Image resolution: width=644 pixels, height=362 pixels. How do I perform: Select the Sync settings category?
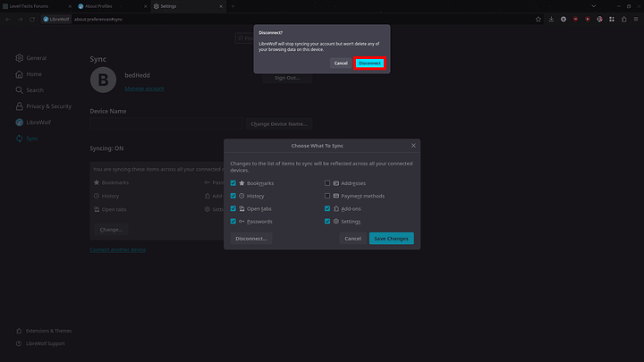coord(27,139)
